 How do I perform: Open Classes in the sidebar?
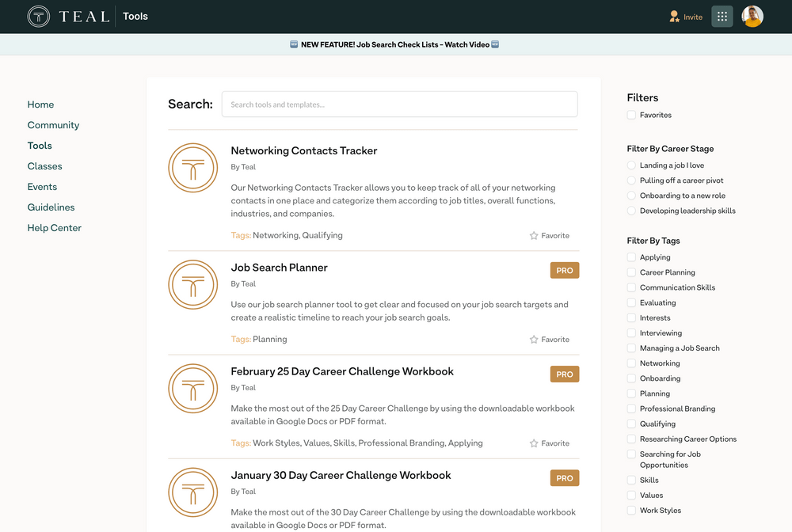pos(44,166)
